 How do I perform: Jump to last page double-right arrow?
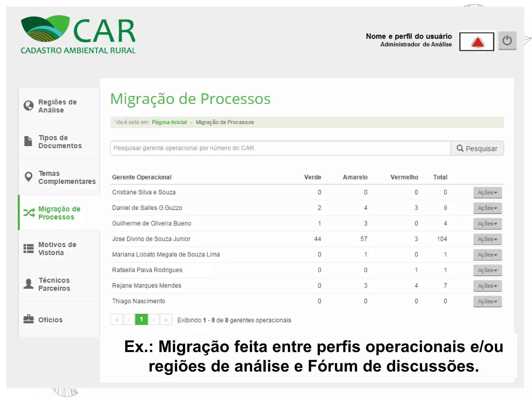click(x=166, y=320)
